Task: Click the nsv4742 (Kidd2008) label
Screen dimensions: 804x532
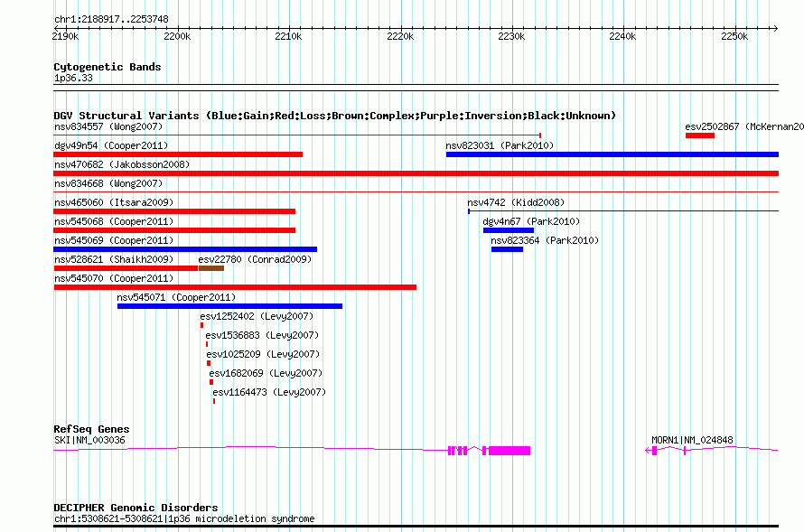Action: [x=516, y=202]
